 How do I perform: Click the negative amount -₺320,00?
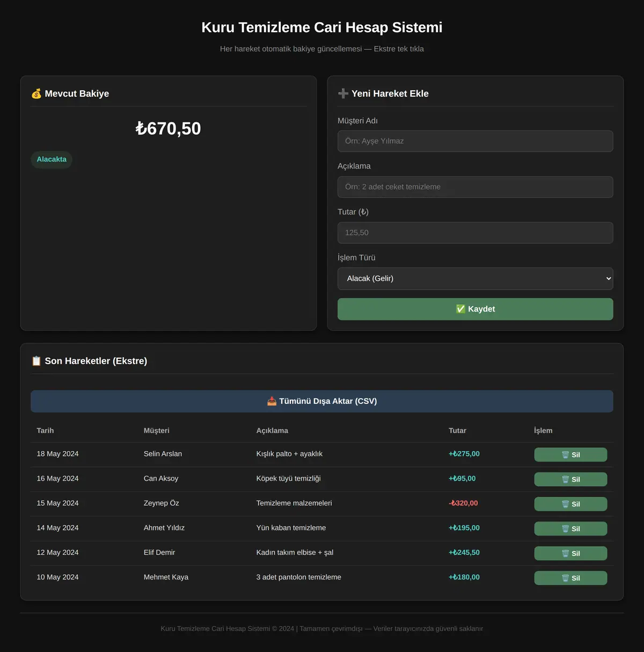pyautogui.click(x=463, y=503)
